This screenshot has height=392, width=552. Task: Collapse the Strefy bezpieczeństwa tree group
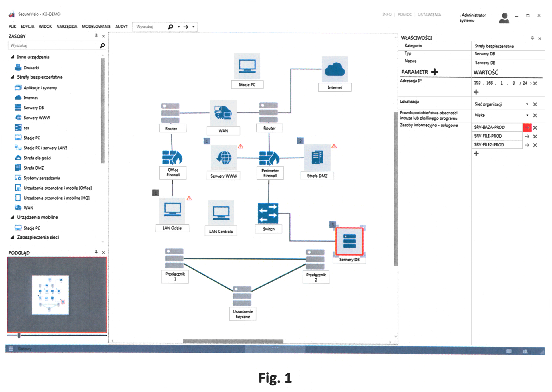point(12,77)
